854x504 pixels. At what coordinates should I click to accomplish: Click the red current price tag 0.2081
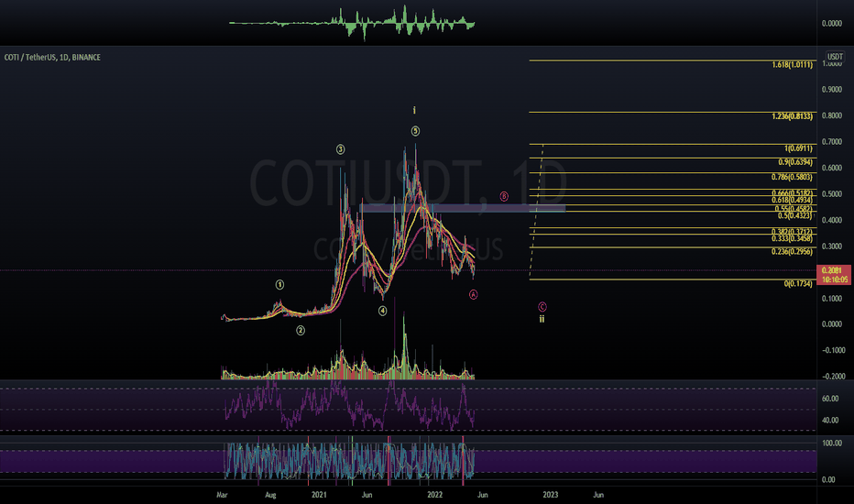(x=835, y=275)
